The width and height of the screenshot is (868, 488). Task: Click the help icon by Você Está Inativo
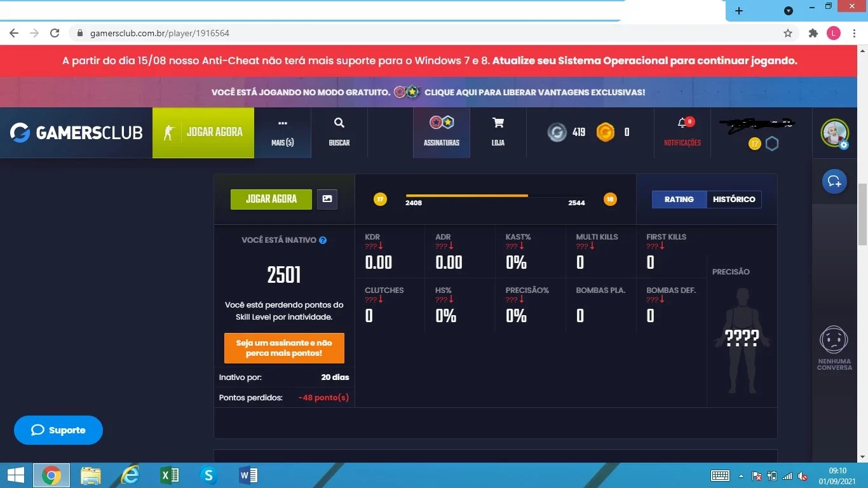click(x=323, y=240)
